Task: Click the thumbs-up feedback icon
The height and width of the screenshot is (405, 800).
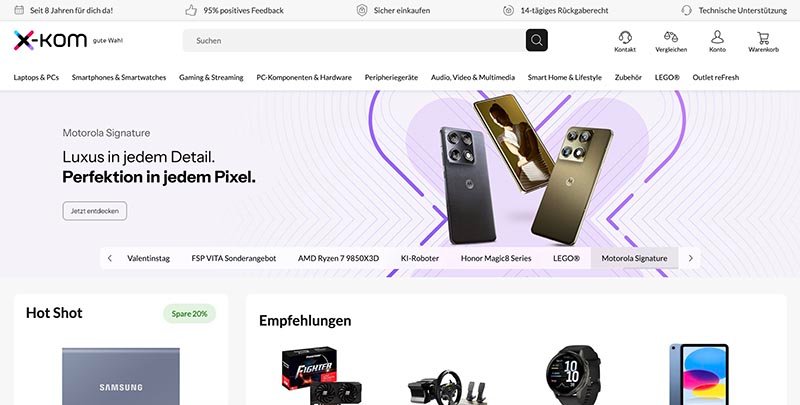Action: pyautogui.click(x=191, y=10)
